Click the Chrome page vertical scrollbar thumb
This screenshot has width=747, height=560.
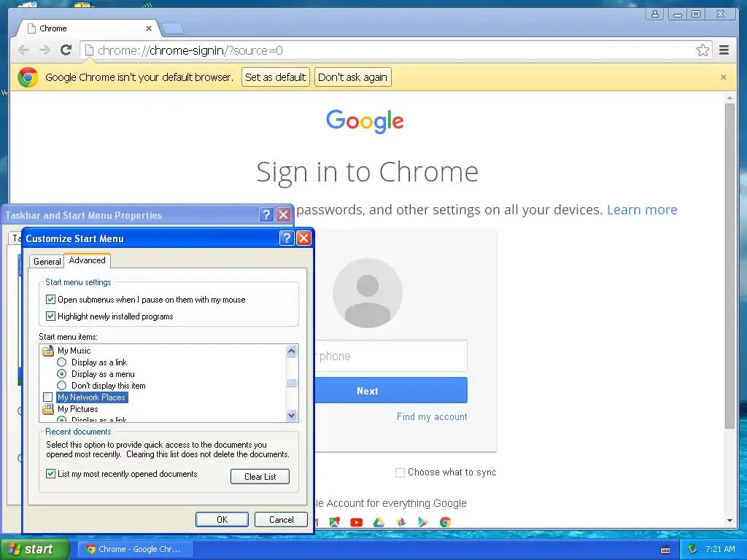pyautogui.click(x=729, y=265)
